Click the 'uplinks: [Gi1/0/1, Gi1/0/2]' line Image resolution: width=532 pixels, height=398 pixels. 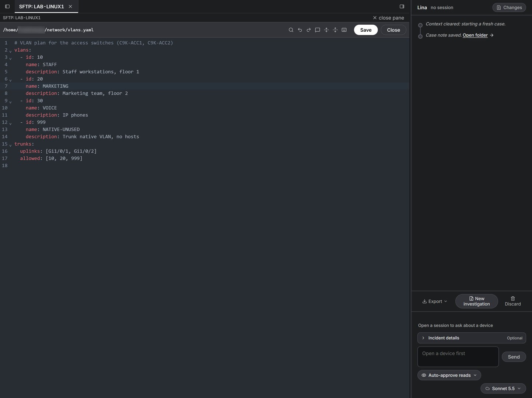click(x=58, y=151)
